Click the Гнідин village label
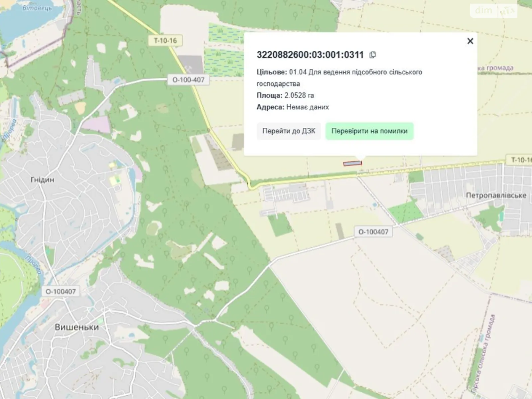This screenshot has width=532, height=399. click(42, 180)
